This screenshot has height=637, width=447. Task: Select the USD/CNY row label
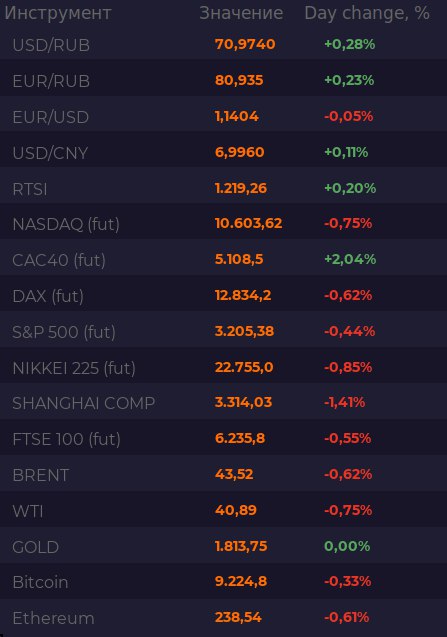click(50, 153)
